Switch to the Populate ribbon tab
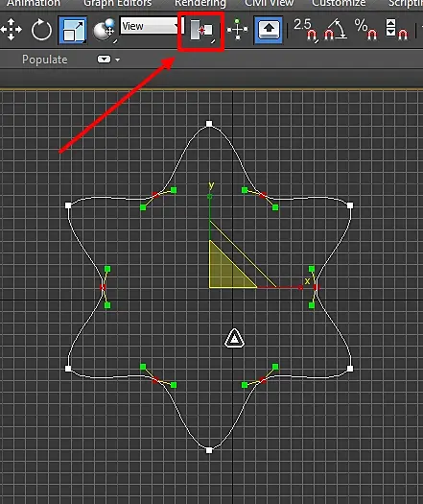The width and height of the screenshot is (423, 504). pos(45,60)
